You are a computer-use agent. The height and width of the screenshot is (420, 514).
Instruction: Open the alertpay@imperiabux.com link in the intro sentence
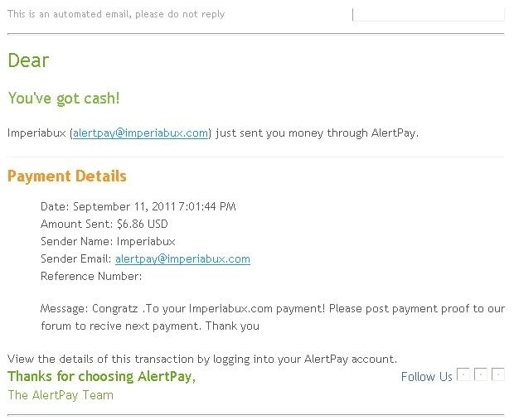click(141, 133)
